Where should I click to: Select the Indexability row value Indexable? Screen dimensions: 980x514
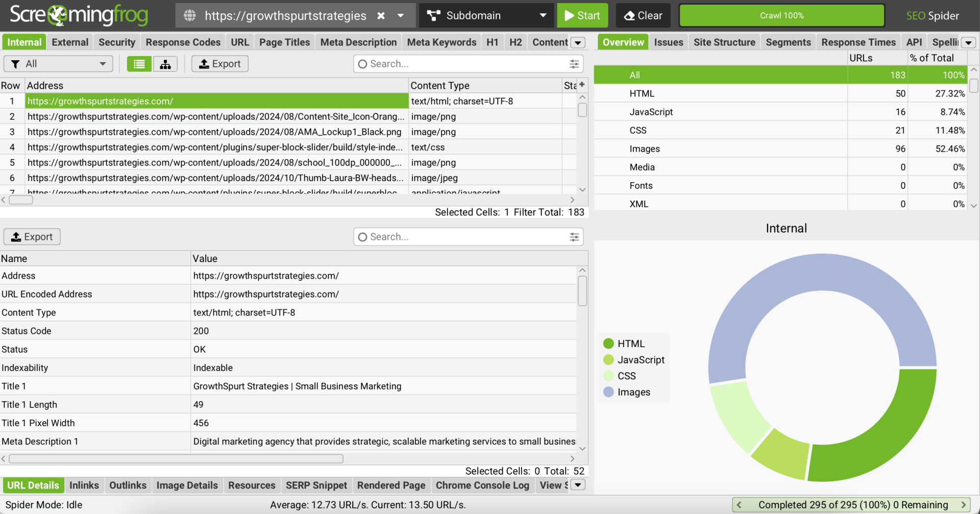pos(213,368)
